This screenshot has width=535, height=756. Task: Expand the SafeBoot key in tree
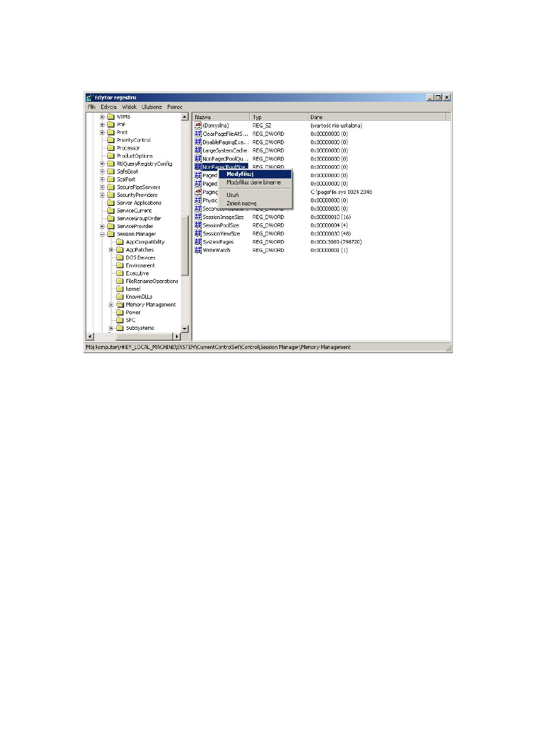(x=102, y=172)
